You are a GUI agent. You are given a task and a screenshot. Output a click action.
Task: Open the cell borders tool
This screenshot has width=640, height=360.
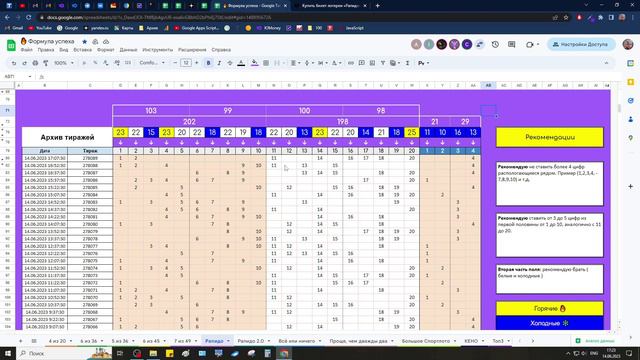click(x=266, y=63)
